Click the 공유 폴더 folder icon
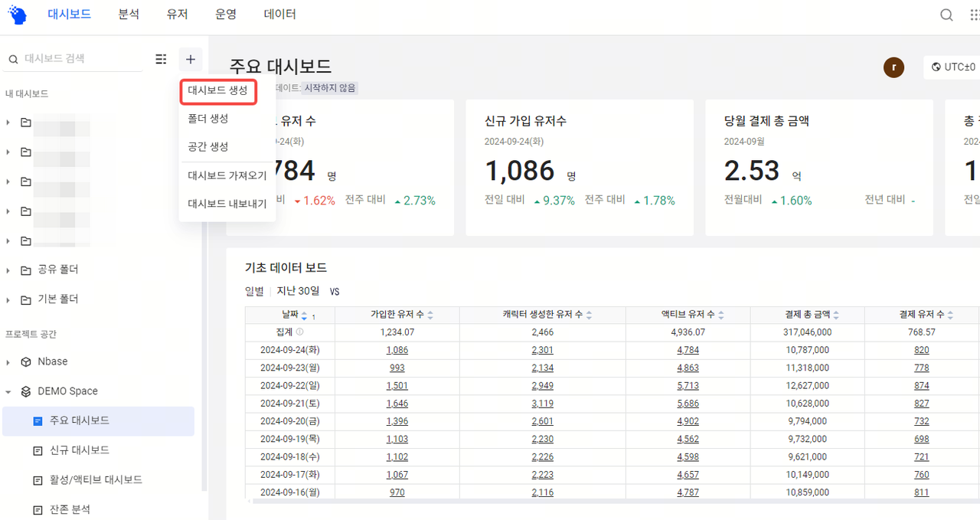Image resolution: width=980 pixels, height=520 pixels. pos(26,270)
